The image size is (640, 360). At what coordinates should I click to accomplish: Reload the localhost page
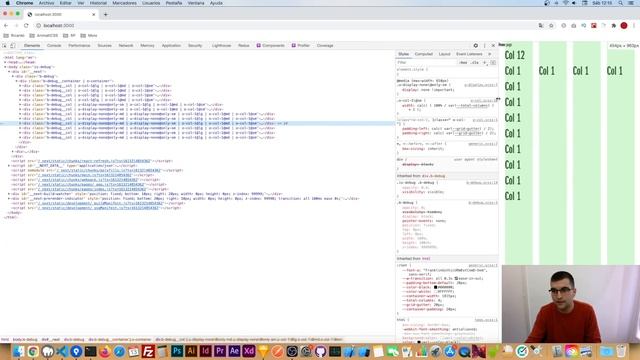pyautogui.click(x=26, y=25)
